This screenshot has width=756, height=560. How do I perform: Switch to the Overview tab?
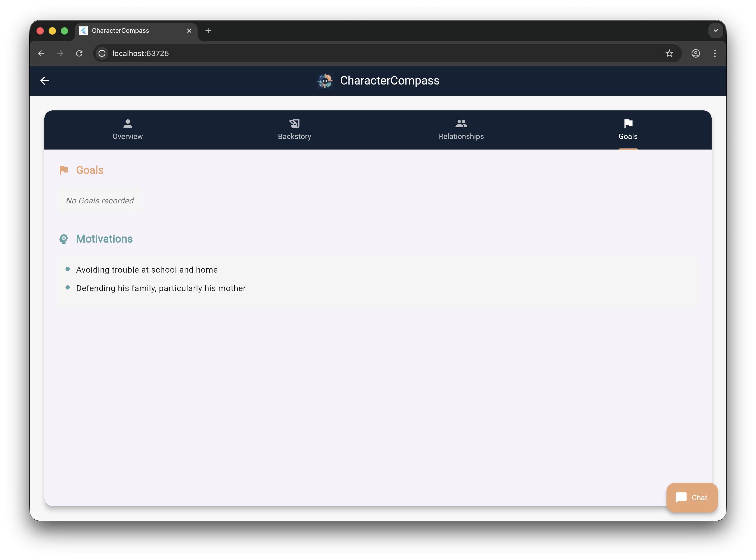click(x=128, y=136)
